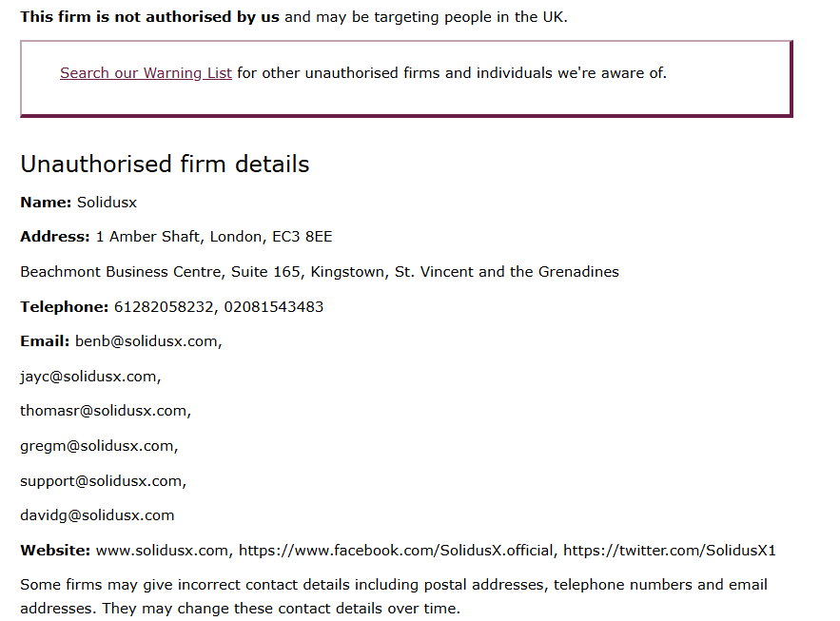Click the Unauthorised firm details heading
Image resolution: width=840 pixels, height=621 pixels.
coord(165,165)
